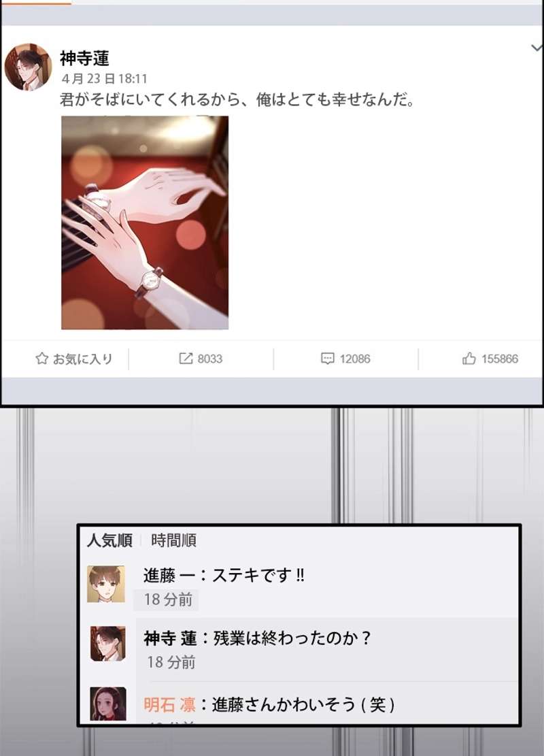Open 神寺蓮's avatar in the comment list

pyautogui.click(x=108, y=643)
